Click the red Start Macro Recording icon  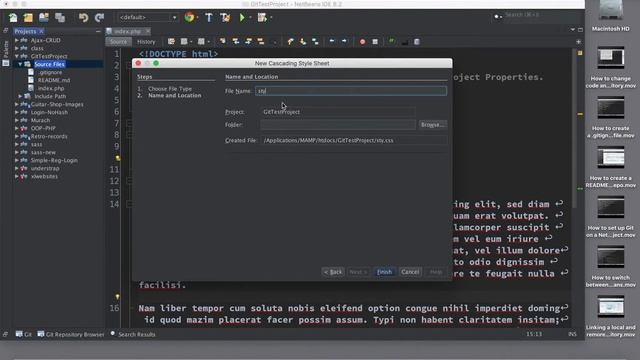[362, 42]
